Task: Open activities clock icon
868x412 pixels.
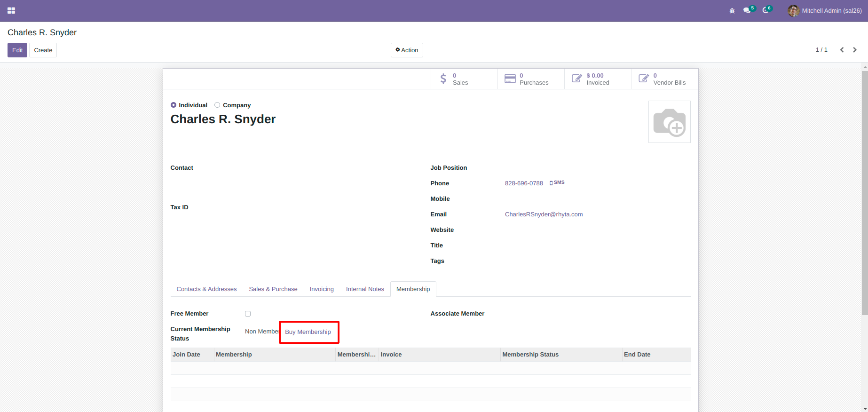Action: pyautogui.click(x=767, y=10)
